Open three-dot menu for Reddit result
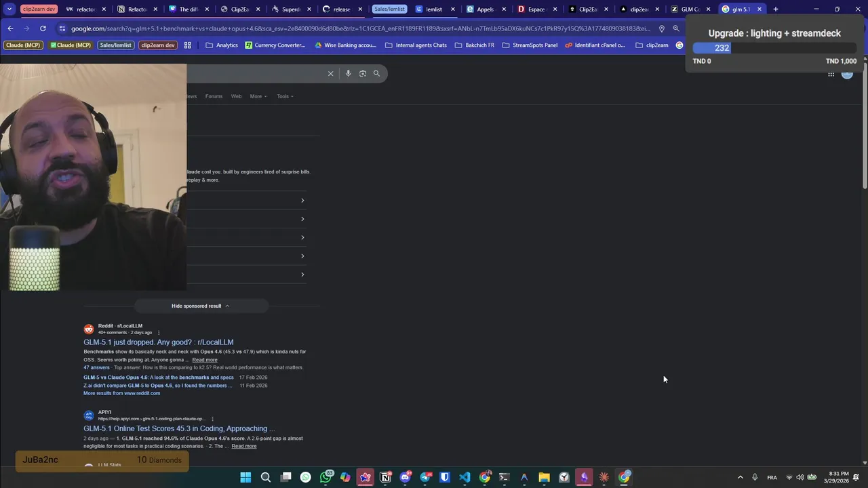The width and height of the screenshot is (868, 488). [159, 333]
